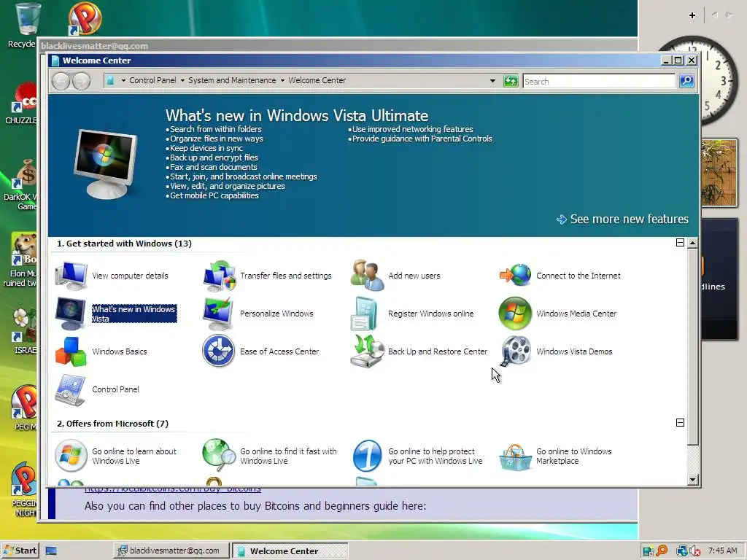
Task: Open the Start menu
Action: [x=20, y=551]
